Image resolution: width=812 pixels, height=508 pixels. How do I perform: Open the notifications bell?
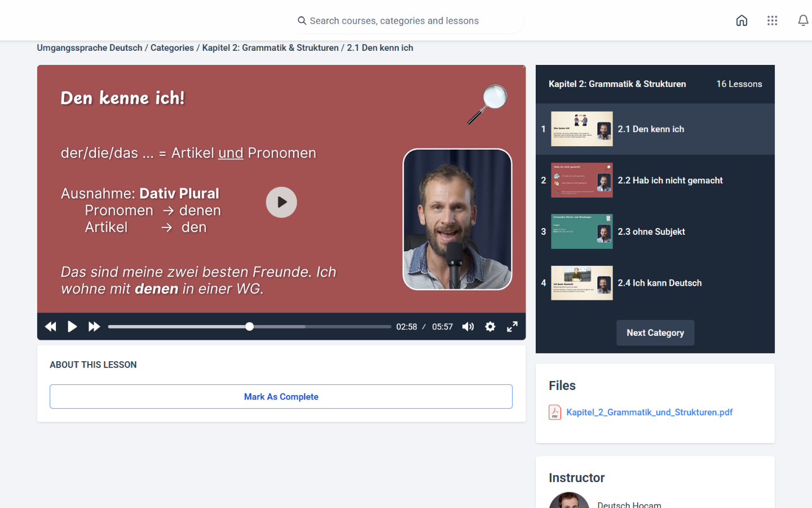point(803,21)
